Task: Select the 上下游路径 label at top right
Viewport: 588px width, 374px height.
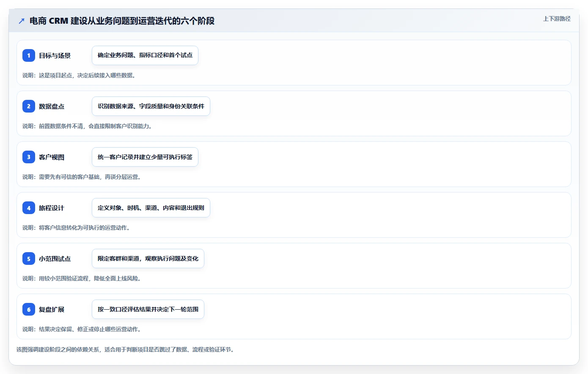Action: click(557, 19)
